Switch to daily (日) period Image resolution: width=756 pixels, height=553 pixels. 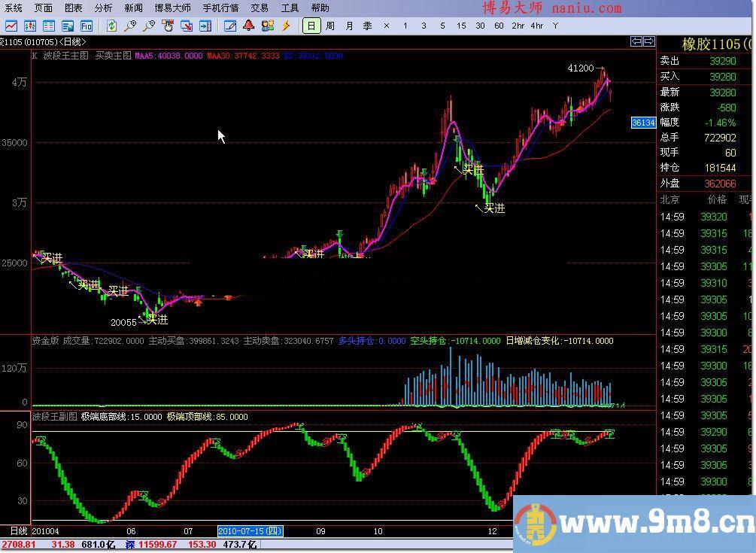pos(311,26)
